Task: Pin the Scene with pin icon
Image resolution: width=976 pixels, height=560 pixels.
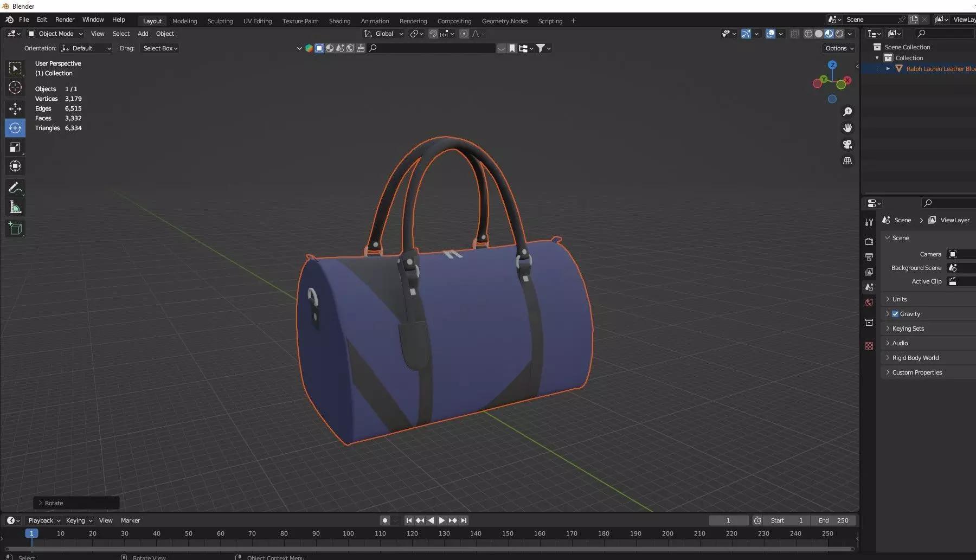Action: (x=902, y=20)
